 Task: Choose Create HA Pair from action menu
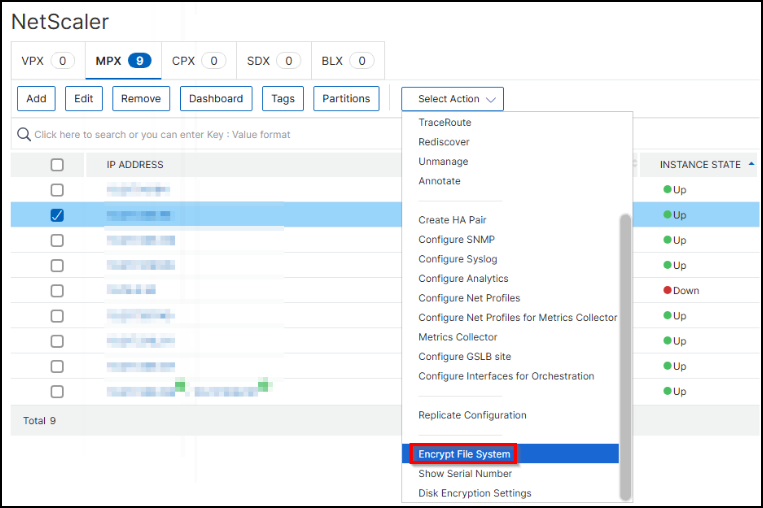click(459, 220)
